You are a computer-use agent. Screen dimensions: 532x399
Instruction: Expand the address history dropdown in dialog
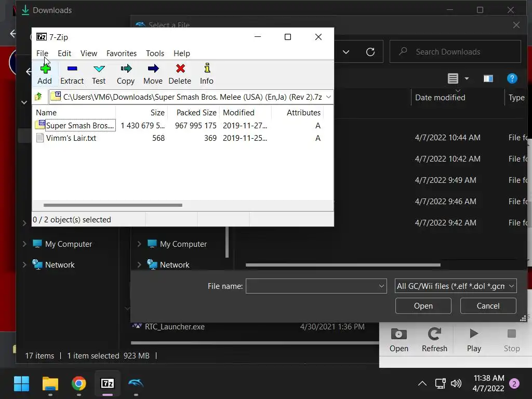coord(346,52)
